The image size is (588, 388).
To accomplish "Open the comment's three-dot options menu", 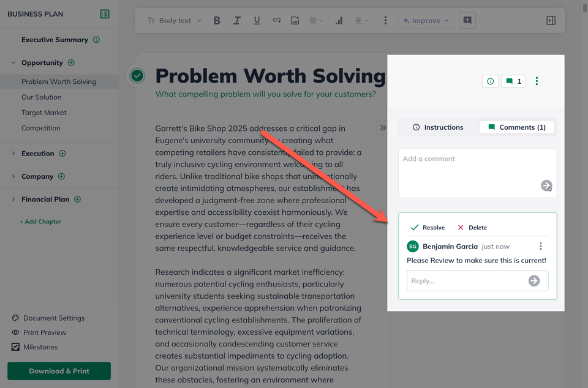I will click(x=540, y=246).
